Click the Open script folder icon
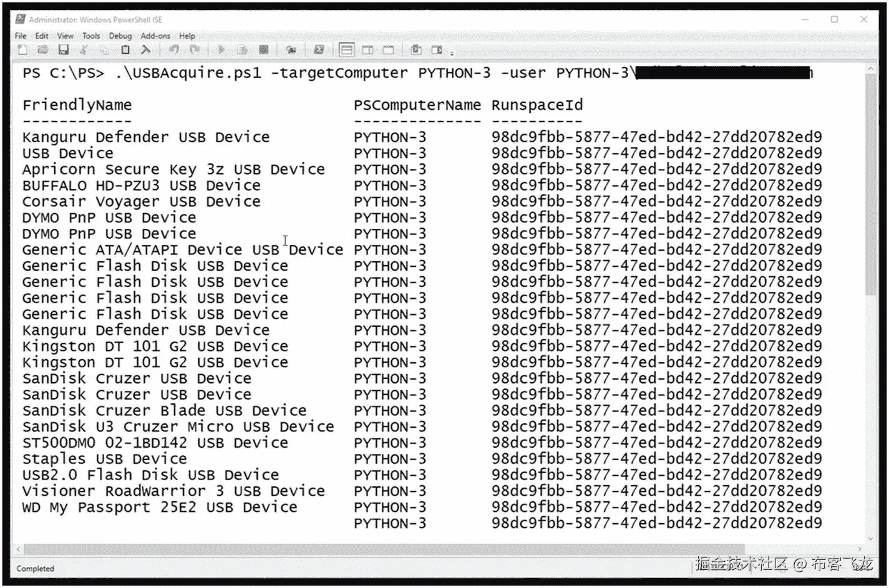Image resolution: width=889 pixels, height=588 pixels. 42,50
